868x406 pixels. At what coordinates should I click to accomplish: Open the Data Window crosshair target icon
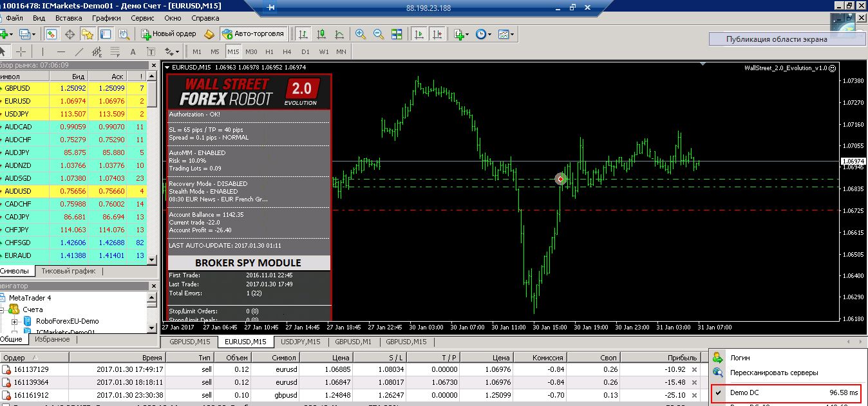pyautogui.click(x=70, y=34)
